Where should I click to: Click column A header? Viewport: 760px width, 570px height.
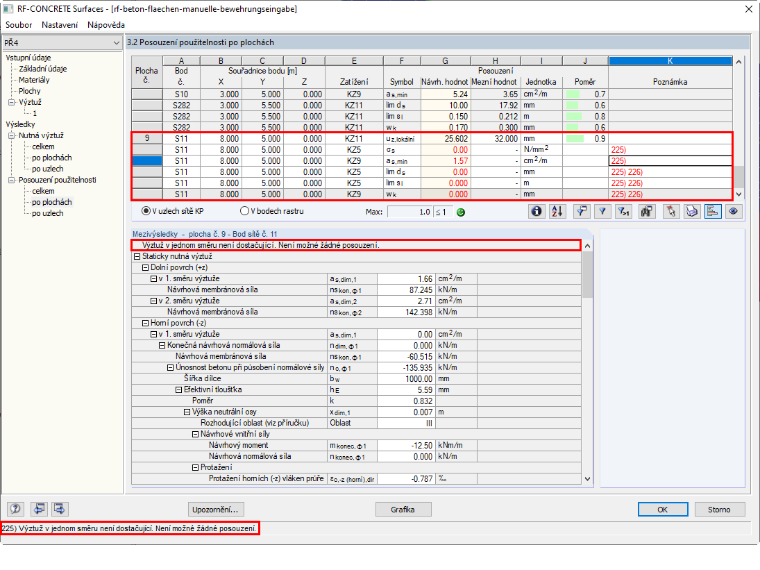click(x=181, y=61)
